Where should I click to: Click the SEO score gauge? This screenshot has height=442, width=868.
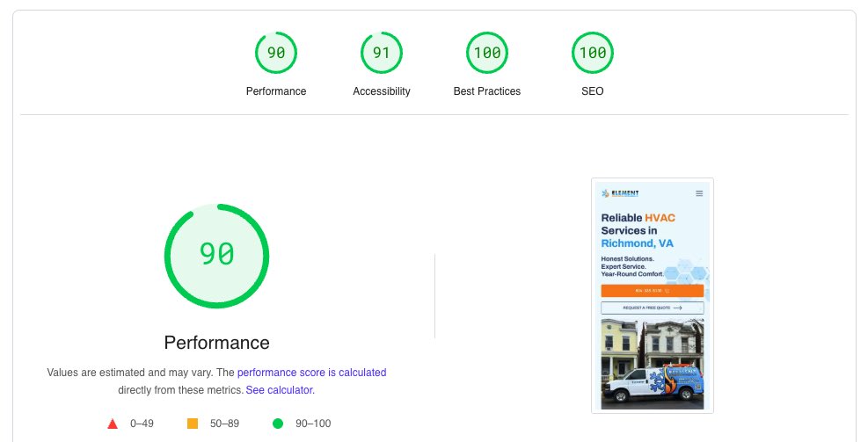(x=593, y=53)
